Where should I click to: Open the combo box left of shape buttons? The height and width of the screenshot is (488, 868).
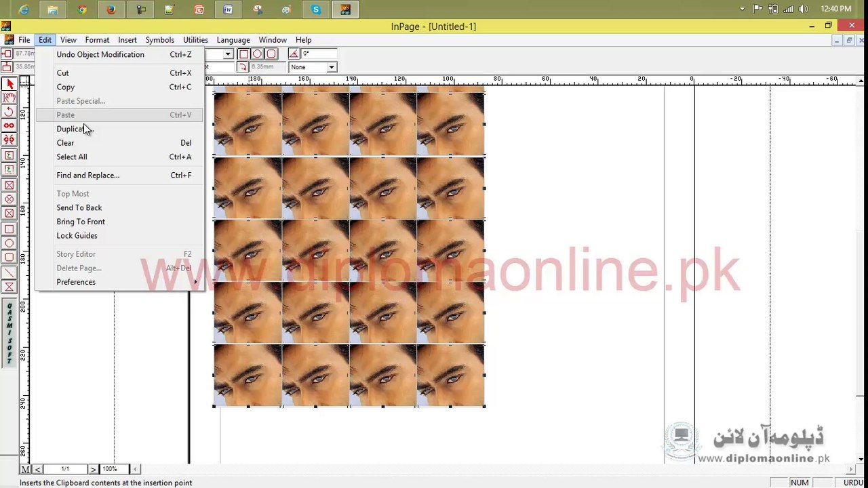[x=228, y=54]
